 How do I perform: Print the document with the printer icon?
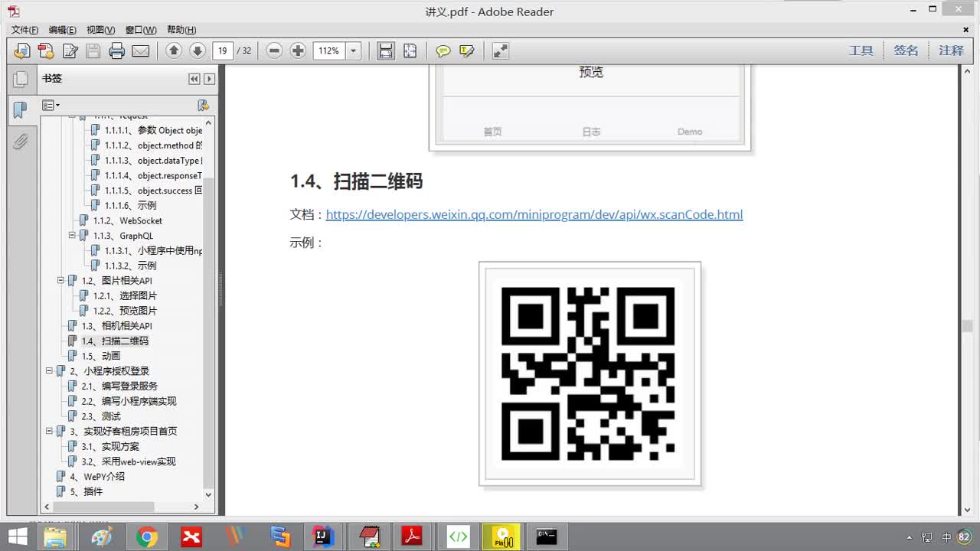[x=117, y=51]
